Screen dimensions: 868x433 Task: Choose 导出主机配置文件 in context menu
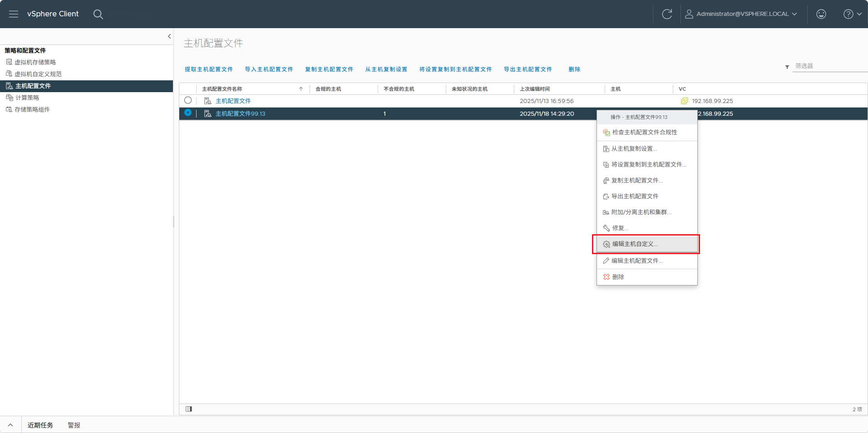pos(647,196)
